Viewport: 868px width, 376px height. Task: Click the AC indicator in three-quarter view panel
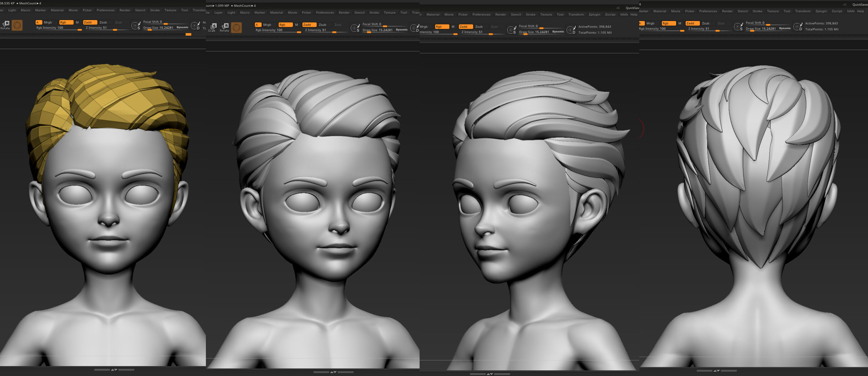pyautogui.click(x=618, y=8)
